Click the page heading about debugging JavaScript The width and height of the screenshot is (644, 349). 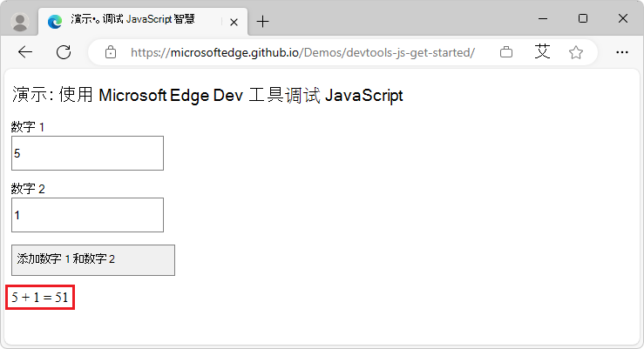point(207,95)
